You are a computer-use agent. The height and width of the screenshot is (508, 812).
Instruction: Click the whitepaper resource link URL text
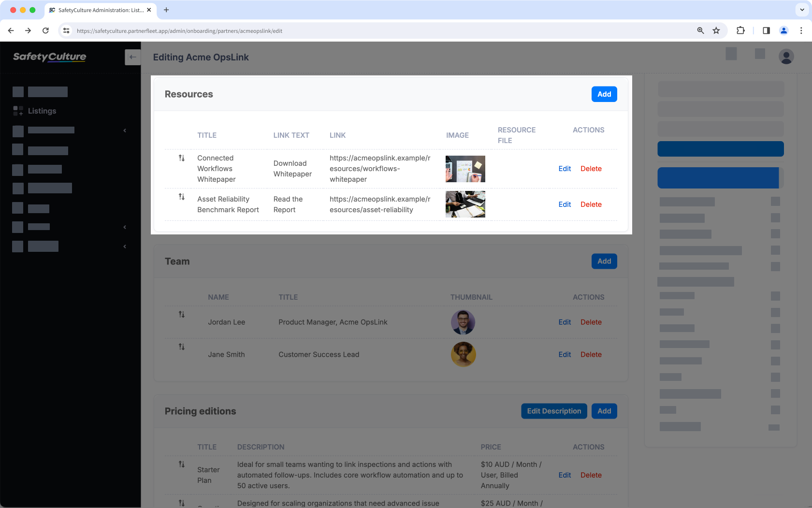[x=380, y=169]
